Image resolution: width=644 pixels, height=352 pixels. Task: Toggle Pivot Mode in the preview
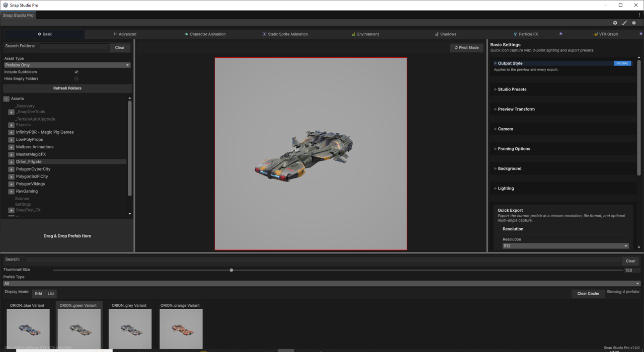(466, 47)
